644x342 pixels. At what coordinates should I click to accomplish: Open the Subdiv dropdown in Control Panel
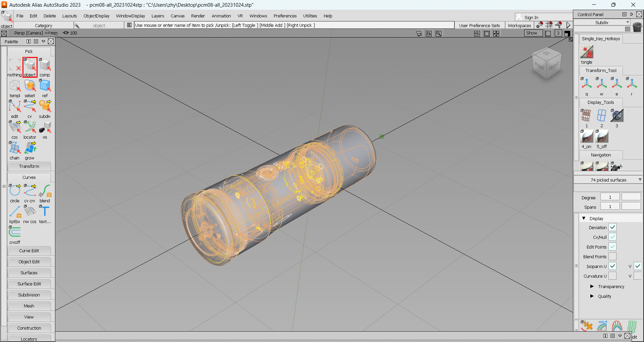coord(602,22)
